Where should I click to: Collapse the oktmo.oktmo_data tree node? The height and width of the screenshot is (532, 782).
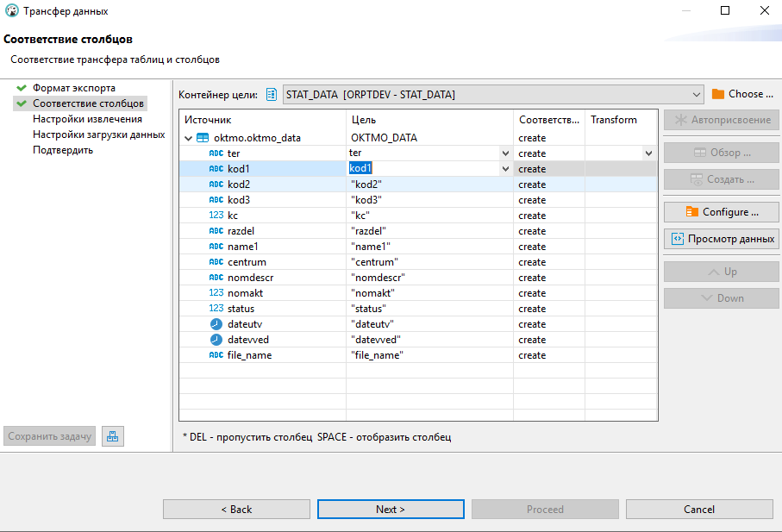tap(188, 138)
